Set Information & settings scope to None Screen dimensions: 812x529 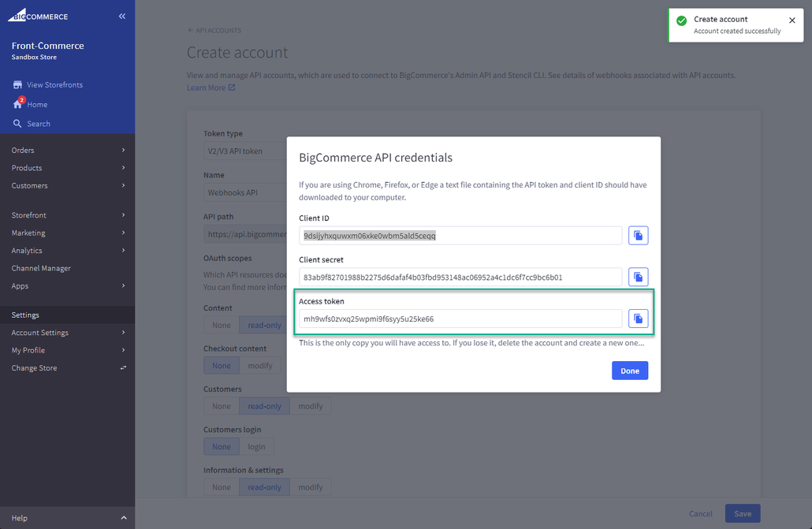pos(222,487)
